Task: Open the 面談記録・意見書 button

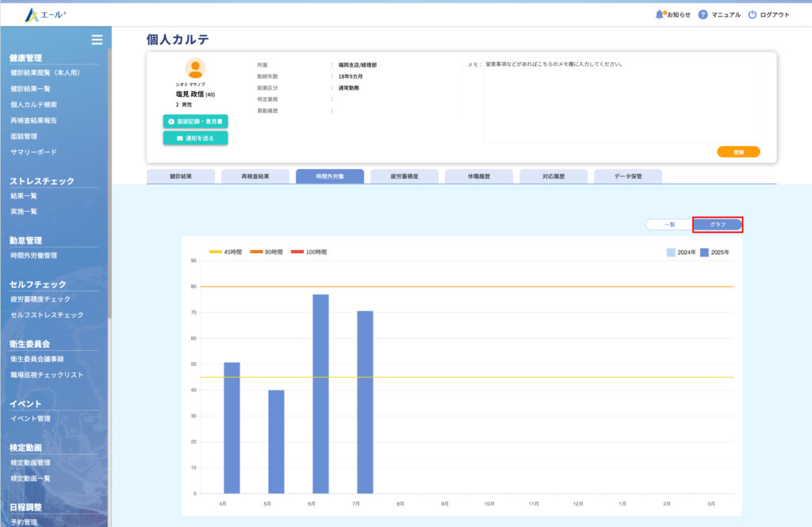Action: pos(195,121)
